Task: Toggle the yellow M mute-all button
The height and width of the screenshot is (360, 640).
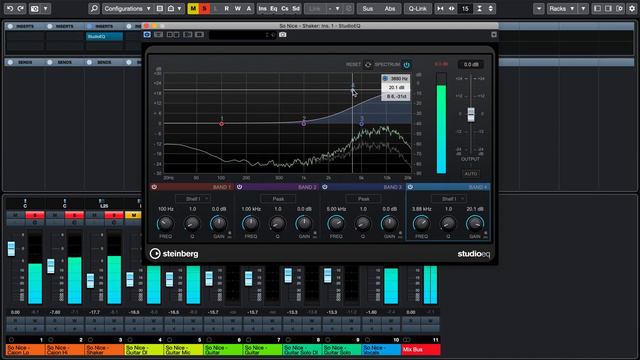Action: click(193, 8)
